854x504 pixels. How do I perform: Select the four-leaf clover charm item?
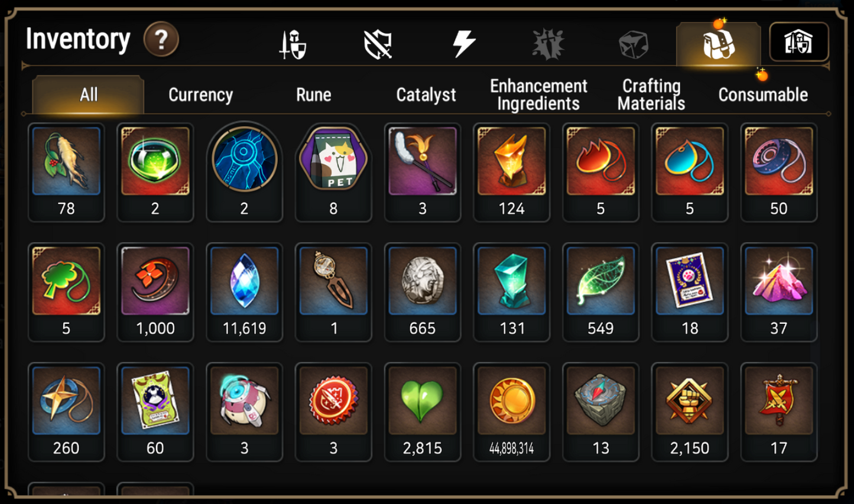66,292
